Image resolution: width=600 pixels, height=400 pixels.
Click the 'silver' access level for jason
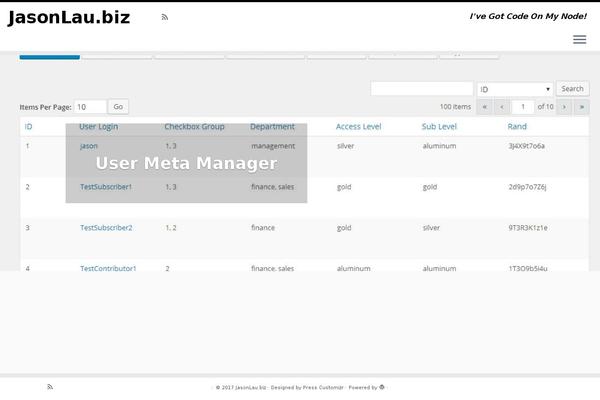click(346, 146)
